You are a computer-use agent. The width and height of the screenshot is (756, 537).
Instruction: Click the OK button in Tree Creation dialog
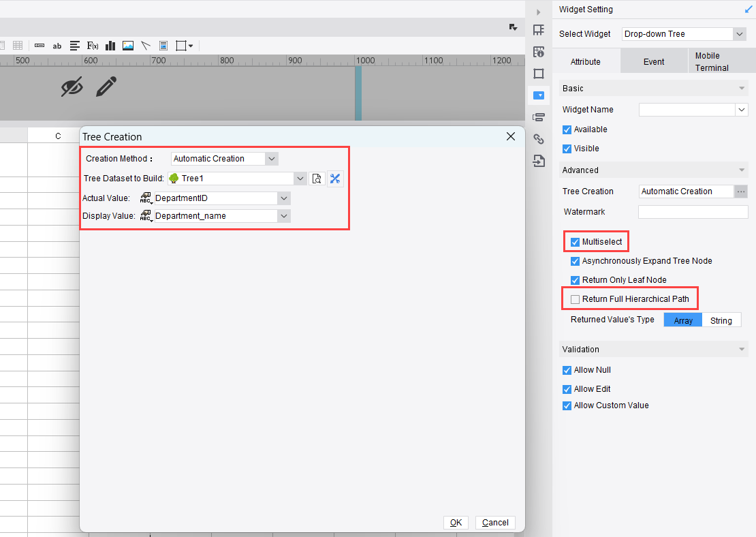[456, 522]
